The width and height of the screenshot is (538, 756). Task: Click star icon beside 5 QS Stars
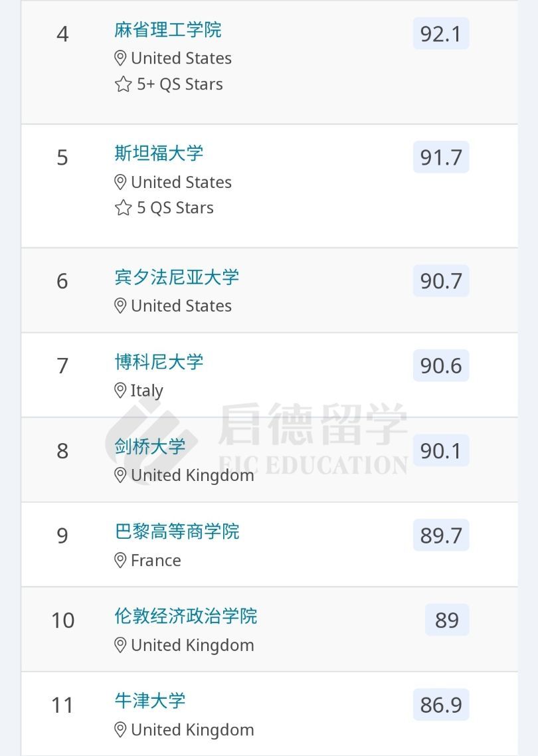point(123,208)
